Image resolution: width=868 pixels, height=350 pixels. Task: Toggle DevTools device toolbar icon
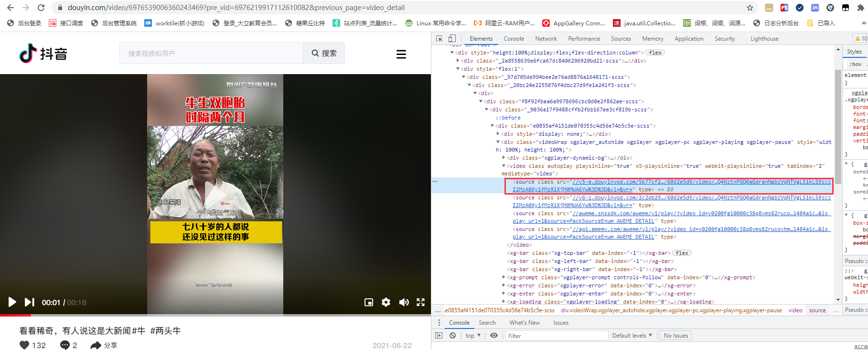coord(452,38)
